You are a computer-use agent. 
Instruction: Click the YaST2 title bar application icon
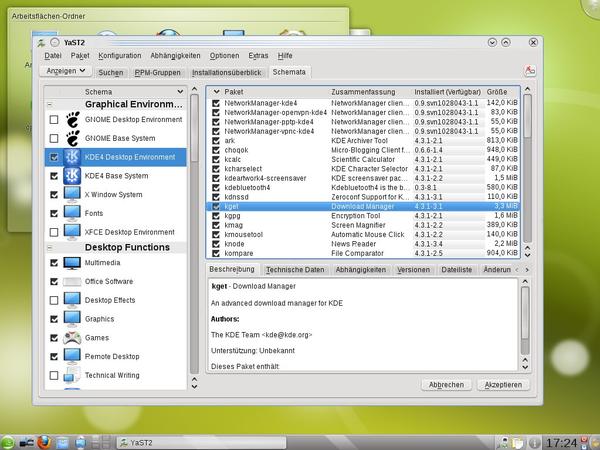[42, 42]
